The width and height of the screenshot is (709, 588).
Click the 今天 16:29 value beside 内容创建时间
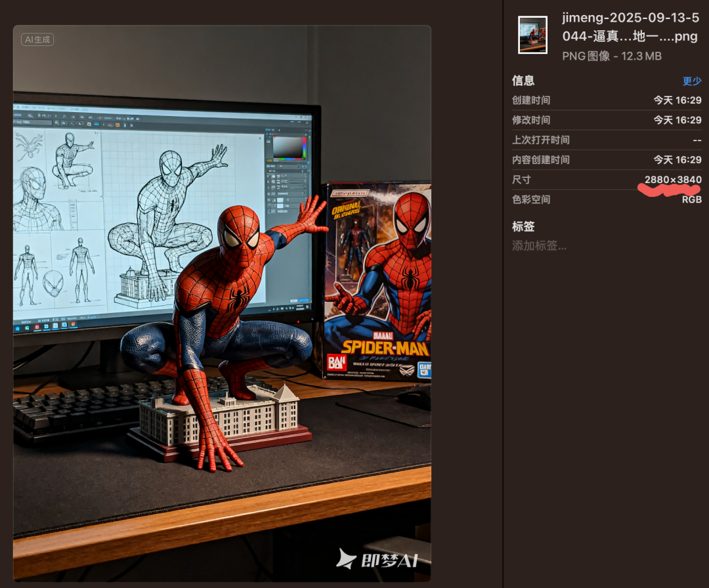[x=677, y=160]
